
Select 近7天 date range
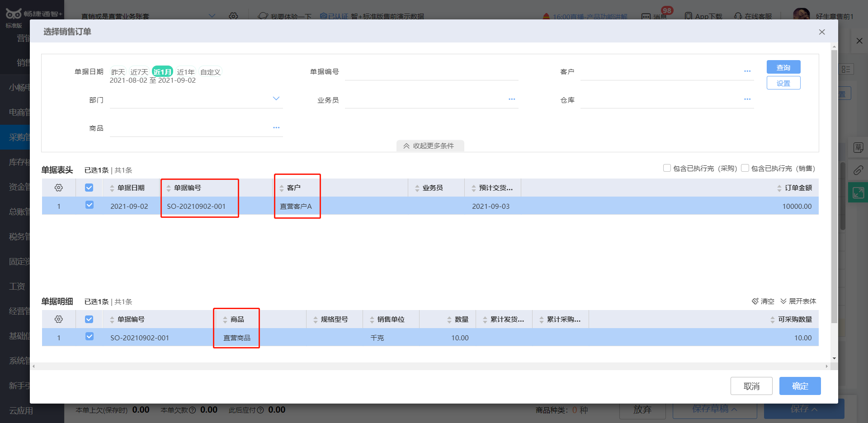coord(139,72)
